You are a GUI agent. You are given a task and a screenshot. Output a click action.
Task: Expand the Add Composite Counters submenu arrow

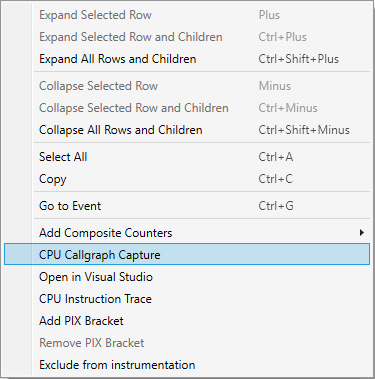point(362,233)
